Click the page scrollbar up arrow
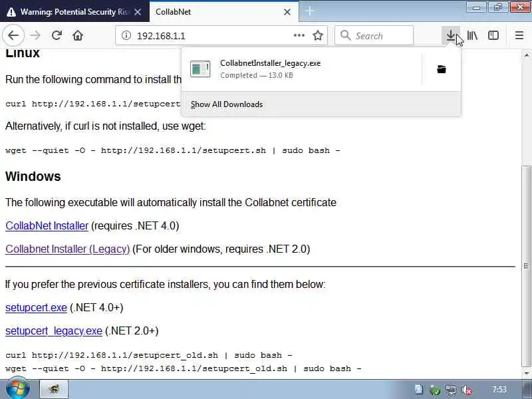532x399 pixels. [526, 55]
